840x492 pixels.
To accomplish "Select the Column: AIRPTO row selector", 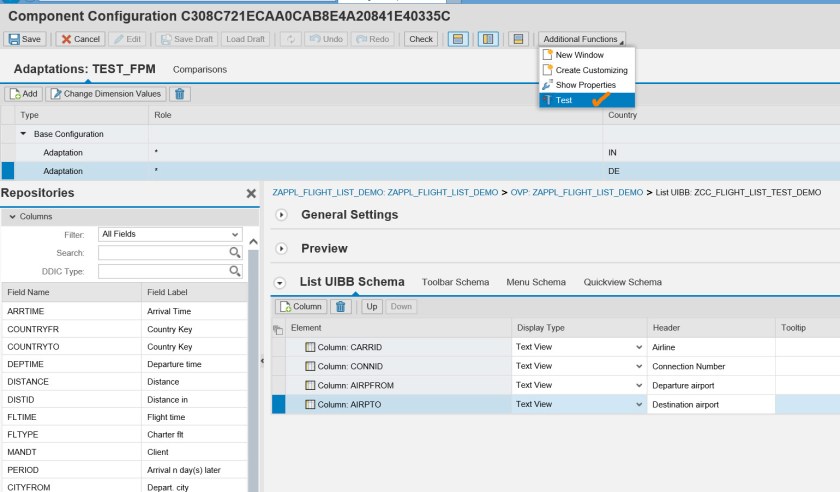I will pos(279,404).
